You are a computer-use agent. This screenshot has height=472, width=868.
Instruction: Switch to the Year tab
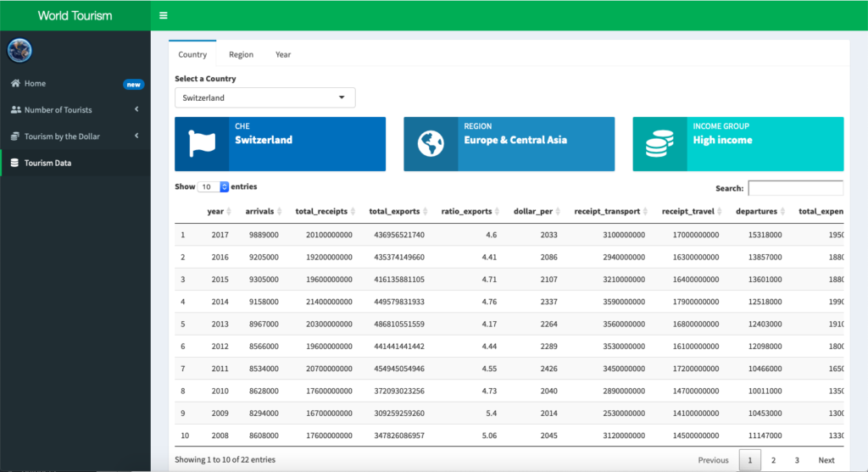283,54
